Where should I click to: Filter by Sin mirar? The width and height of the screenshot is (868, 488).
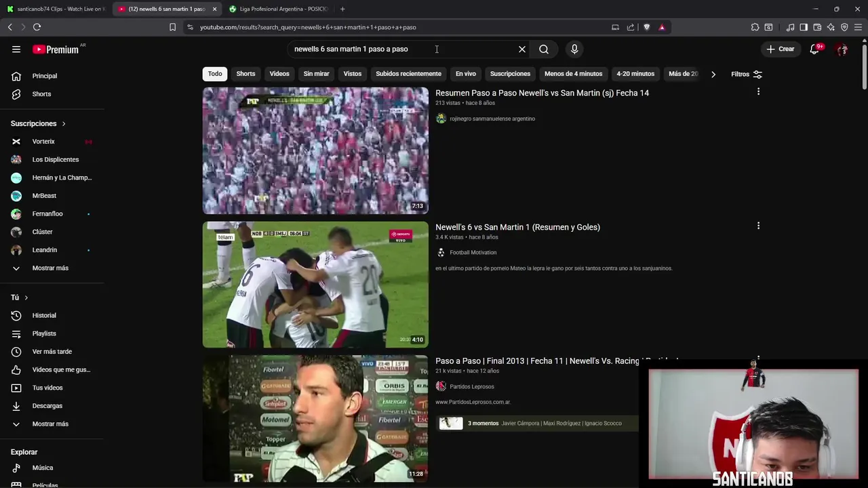point(316,74)
